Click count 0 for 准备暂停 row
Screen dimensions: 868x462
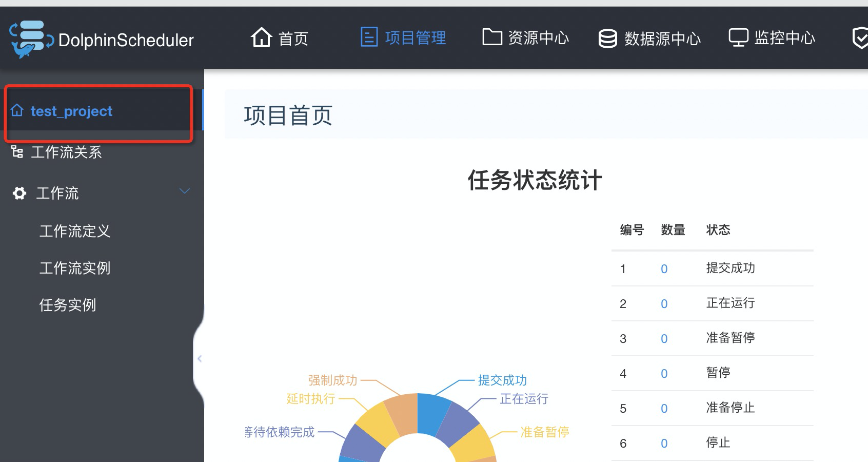[x=664, y=339]
